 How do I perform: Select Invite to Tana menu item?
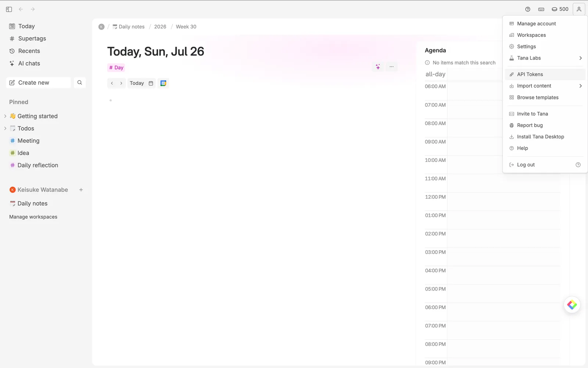[x=545, y=114]
